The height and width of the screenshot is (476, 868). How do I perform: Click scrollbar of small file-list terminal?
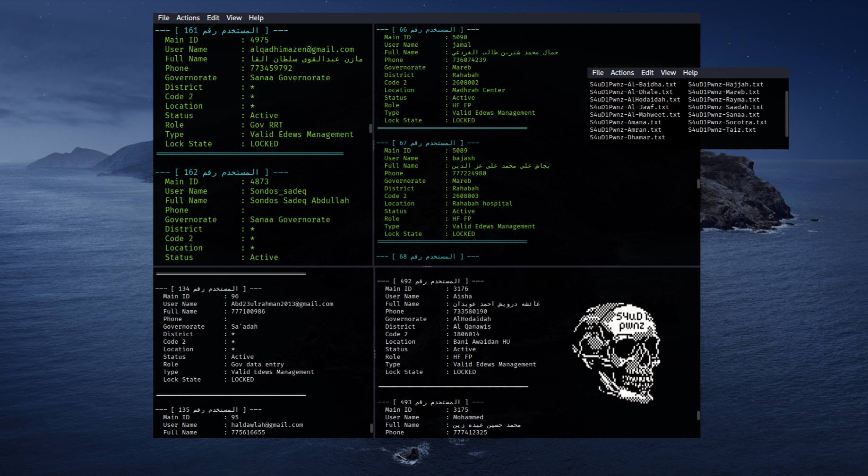click(786, 113)
